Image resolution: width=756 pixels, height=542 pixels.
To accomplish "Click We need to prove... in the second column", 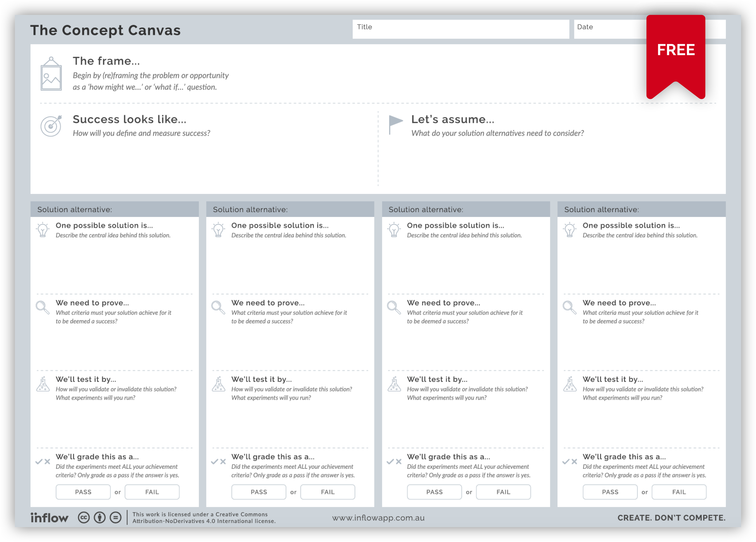I will coord(268,303).
